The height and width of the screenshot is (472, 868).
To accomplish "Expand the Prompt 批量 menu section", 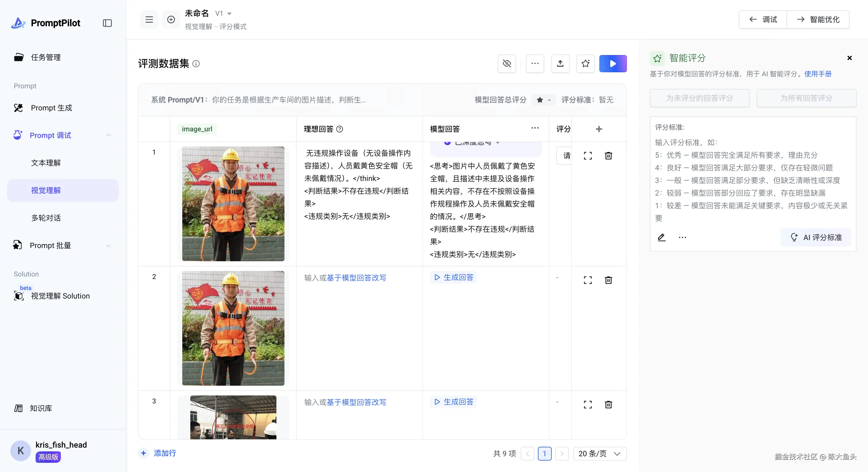I will pos(108,245).
